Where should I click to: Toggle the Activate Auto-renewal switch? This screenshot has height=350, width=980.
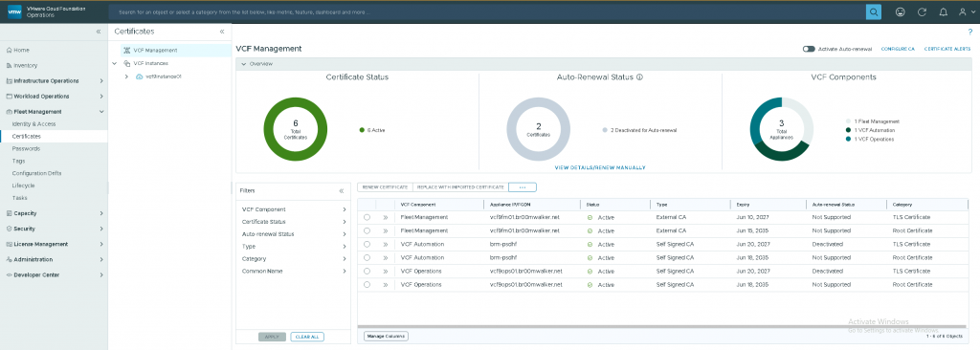(x=809, y=49)
